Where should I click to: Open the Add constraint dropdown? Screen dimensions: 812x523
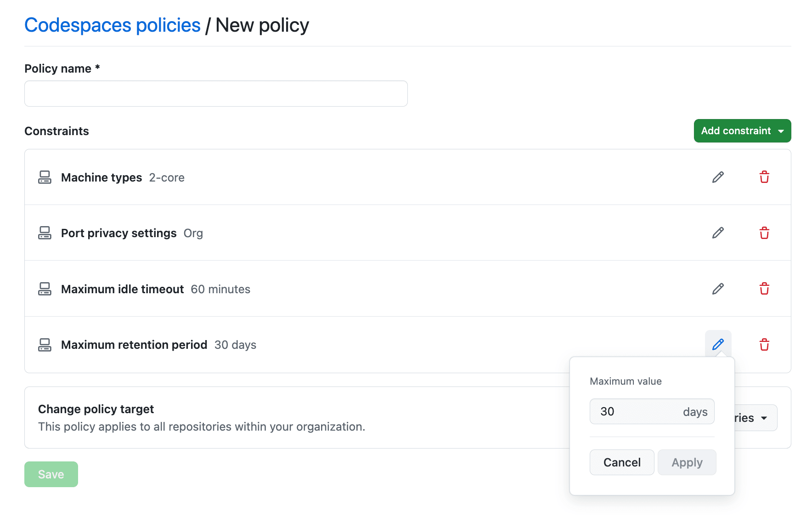[742, 131]
